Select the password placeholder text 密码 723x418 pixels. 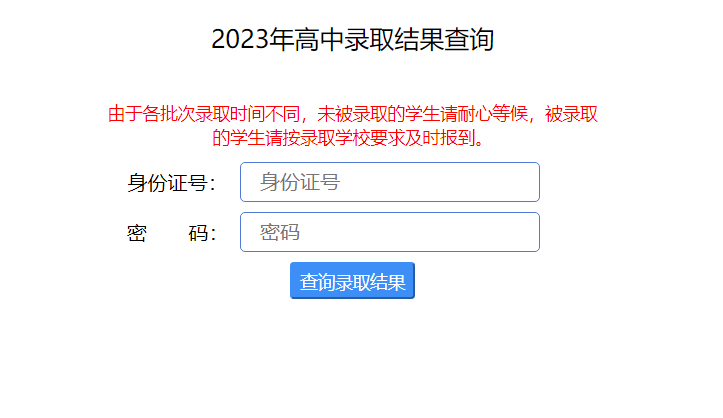pos(280,232)
